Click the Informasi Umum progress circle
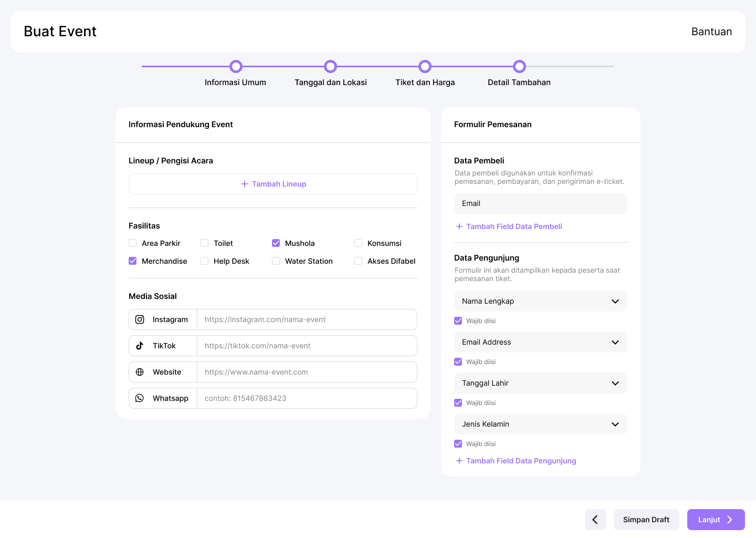 tap(236, 66)
